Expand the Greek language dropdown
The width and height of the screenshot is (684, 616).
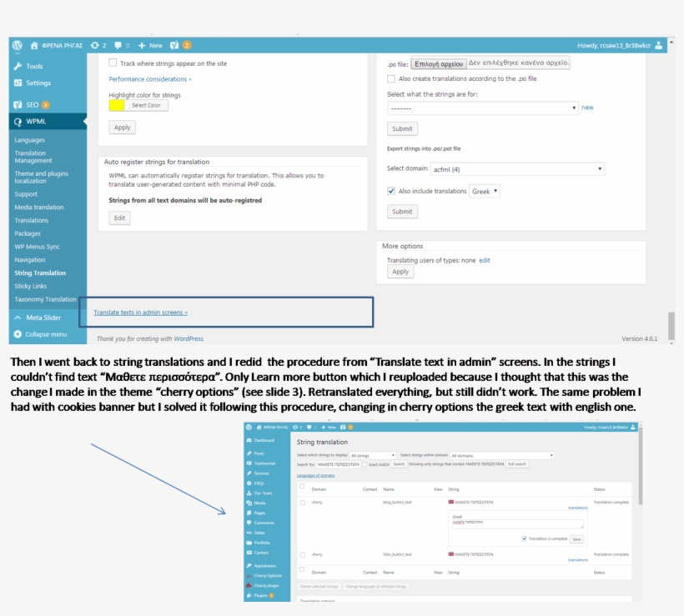tap(484, 191)
